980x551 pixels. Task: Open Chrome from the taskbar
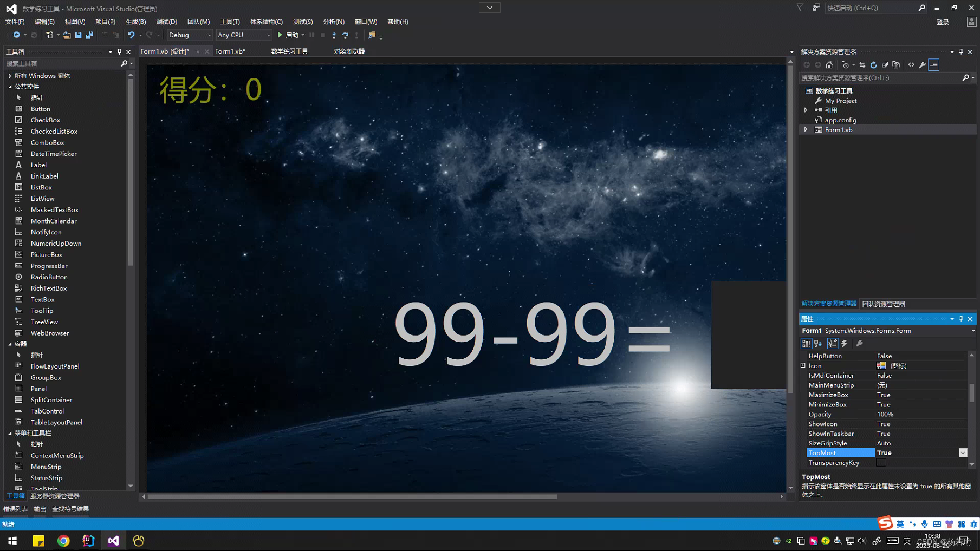63,541
